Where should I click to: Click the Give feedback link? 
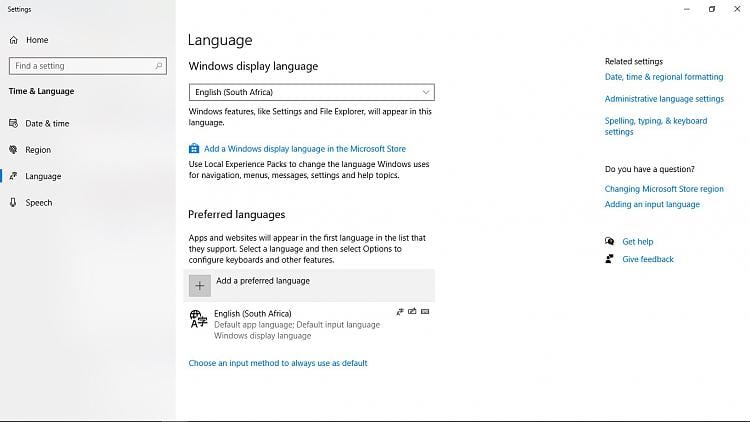648,259
